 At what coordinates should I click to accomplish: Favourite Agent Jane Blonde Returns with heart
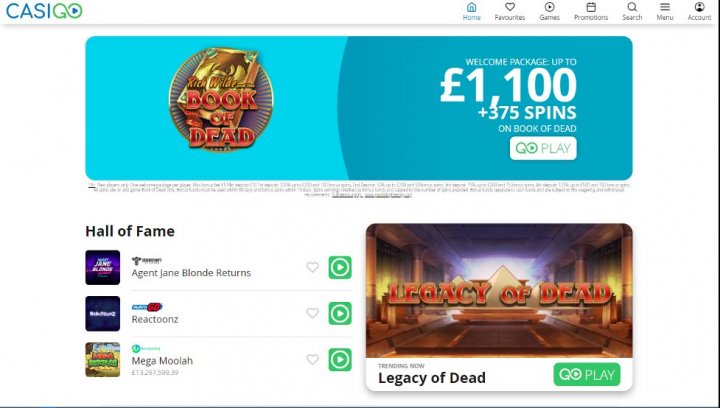[312, 267]
